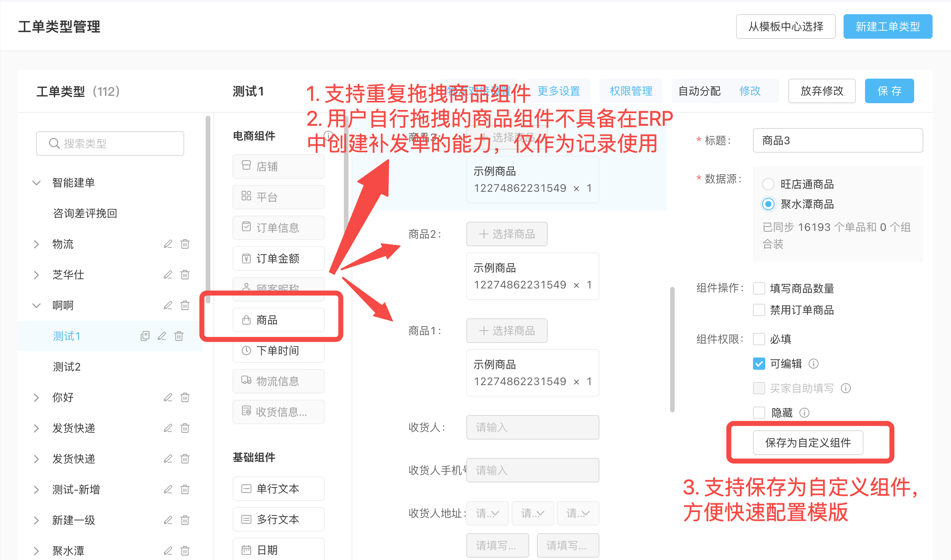Viewport: 951px width, 560px height.
Task: Click trash icon for 你好 row
Action: coord(185,397)
